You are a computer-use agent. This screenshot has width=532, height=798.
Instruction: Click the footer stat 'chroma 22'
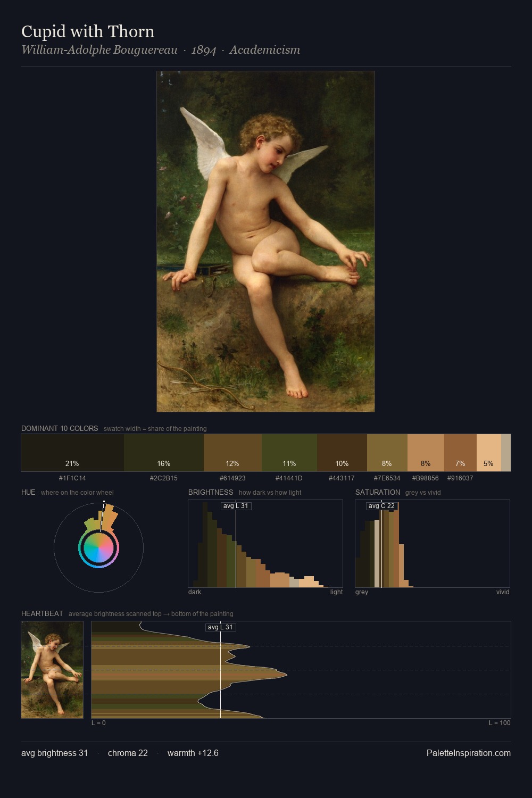point(128,753)
